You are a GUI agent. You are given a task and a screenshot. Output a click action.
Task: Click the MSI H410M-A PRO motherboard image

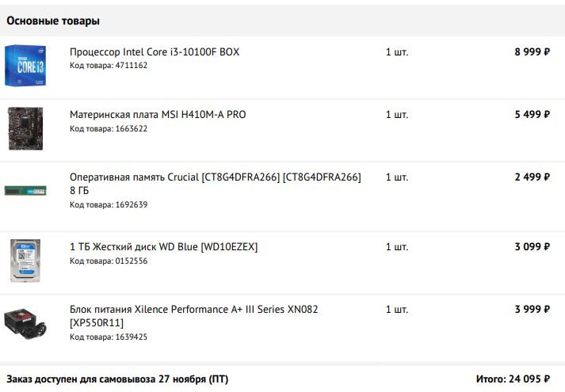click(x=25, y=127)
